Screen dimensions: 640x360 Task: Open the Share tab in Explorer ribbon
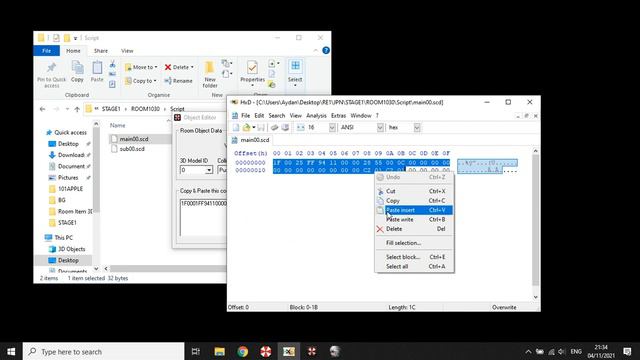click(x=101, y=51)
